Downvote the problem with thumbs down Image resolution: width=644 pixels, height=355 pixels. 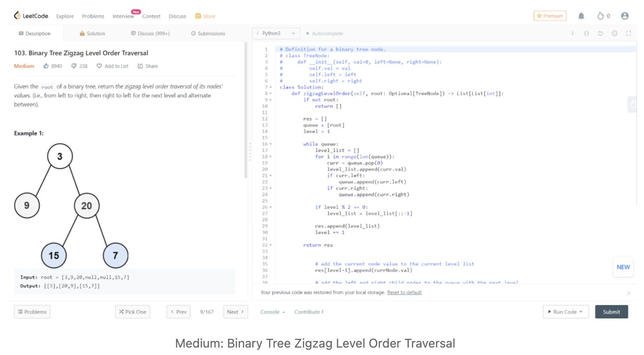pos(74,66)
